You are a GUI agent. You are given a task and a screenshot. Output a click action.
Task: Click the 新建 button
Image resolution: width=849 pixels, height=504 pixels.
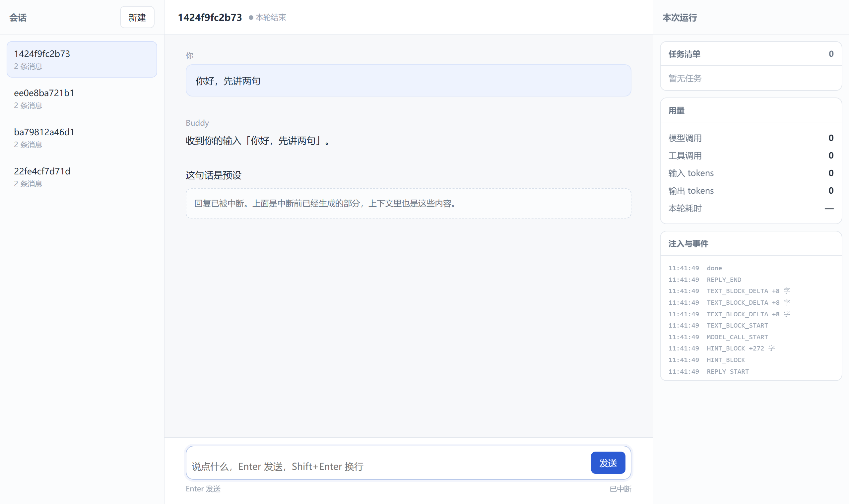(x=137, y=17)
